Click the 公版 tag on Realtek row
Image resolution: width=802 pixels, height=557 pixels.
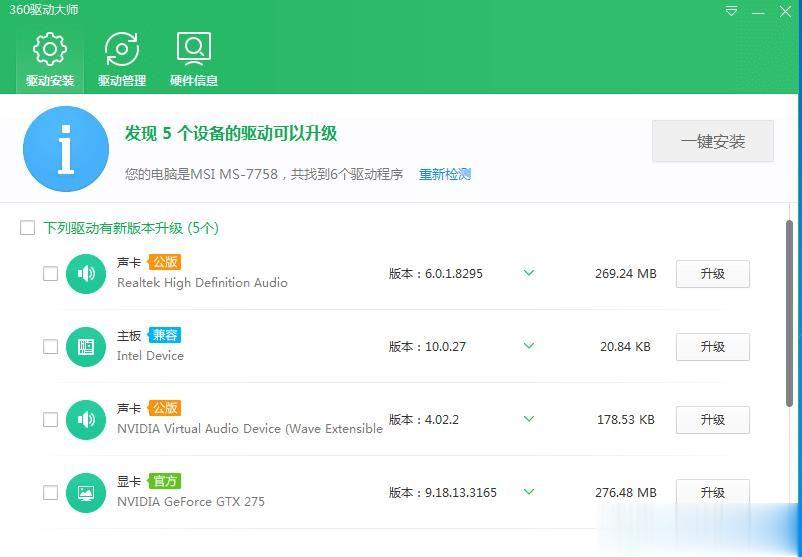click(x=165, y=262)
